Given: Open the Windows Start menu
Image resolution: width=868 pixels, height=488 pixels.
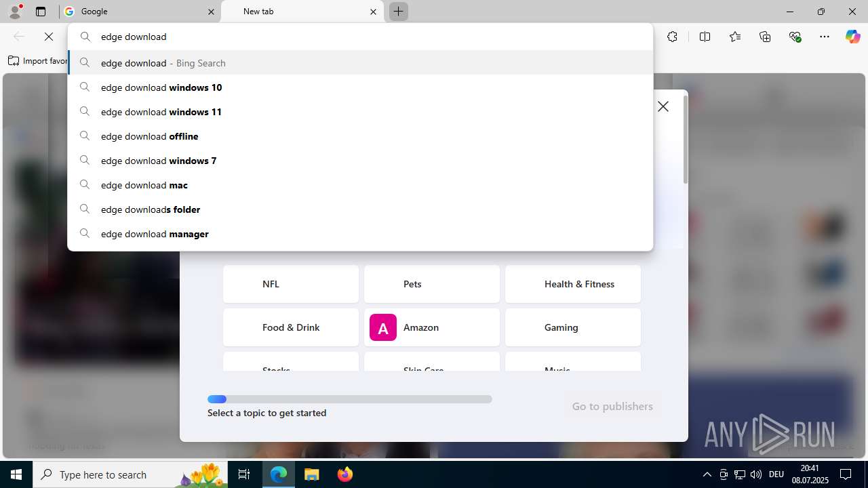Looking at the screenshot, I should (x=16, y=474).
